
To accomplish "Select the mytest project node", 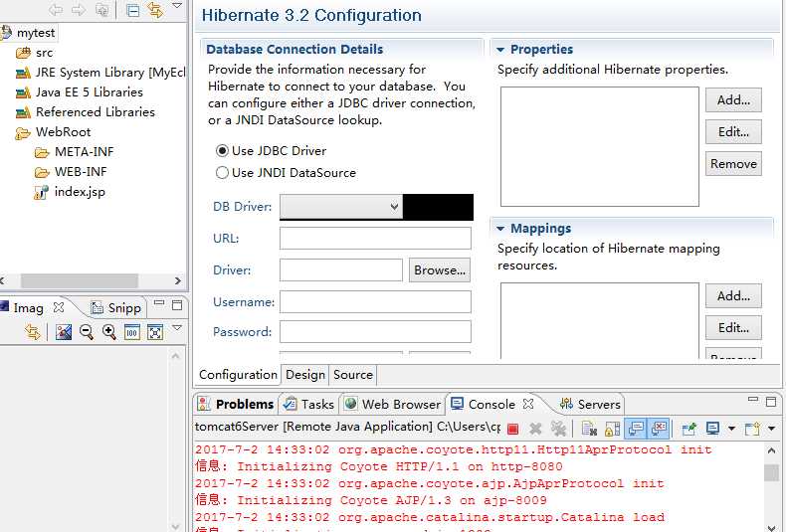I will [35, 33].
